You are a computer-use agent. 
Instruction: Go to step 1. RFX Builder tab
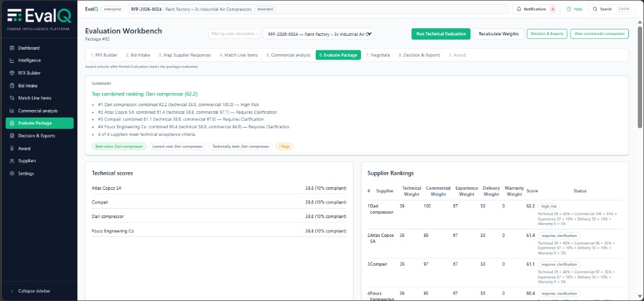104,55
